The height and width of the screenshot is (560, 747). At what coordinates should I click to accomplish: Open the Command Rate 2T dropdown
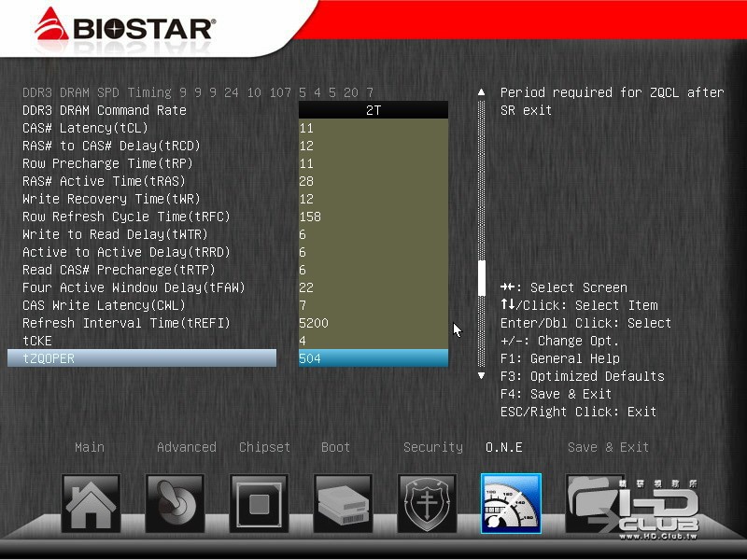point(373,110)
